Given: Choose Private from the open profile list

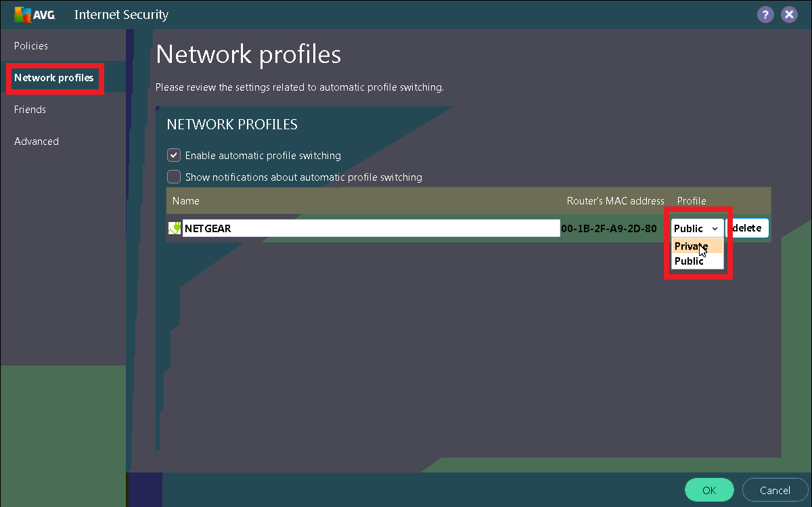Looking at the screenshot, I should (x=690, y=246).
